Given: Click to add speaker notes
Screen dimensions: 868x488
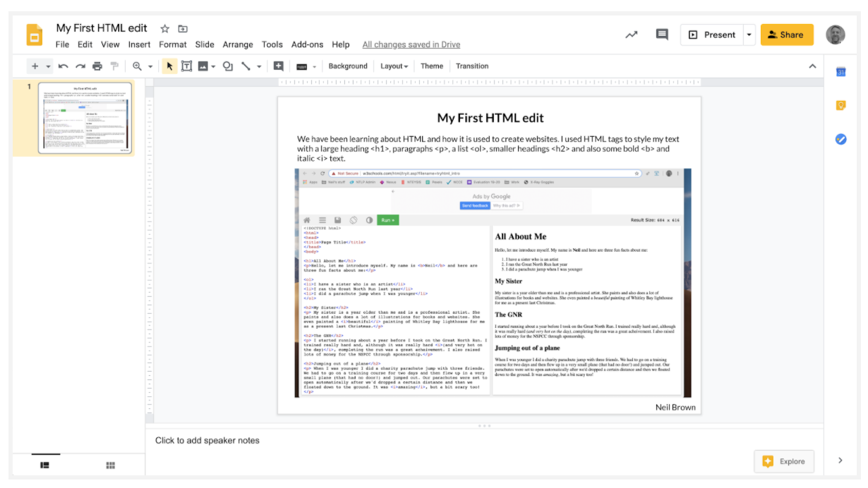Looking at the screenshot, I should click(x=207, y=441).
